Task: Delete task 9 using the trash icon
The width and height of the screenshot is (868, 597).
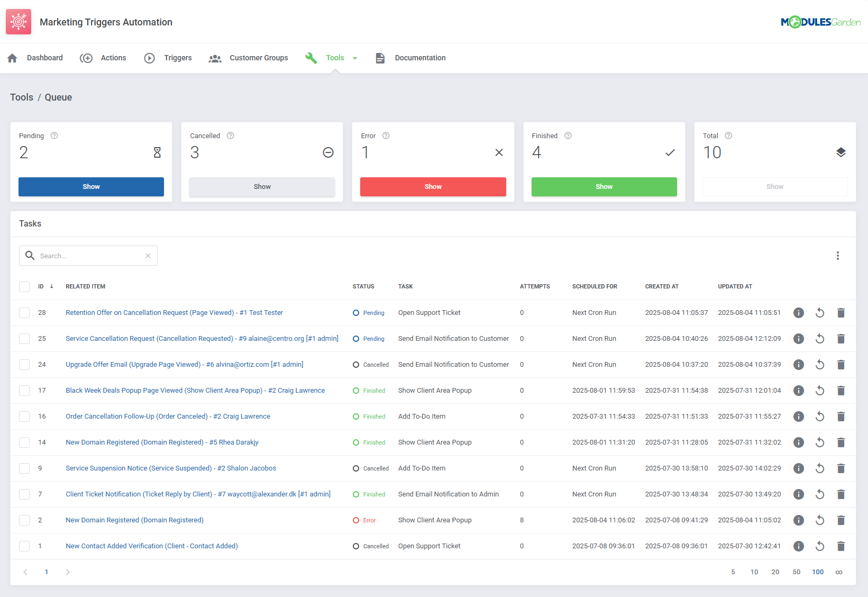Action: point(841,468)
